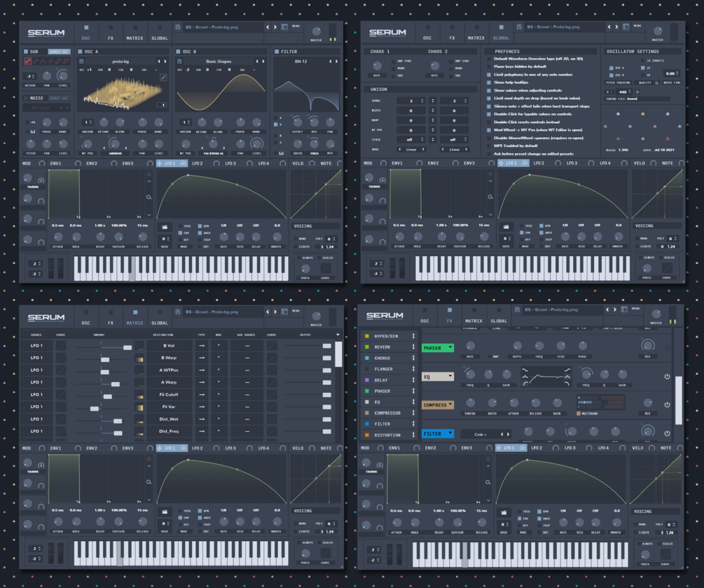
Task: Click type arrow for B Vol matrix row
Action: (202, 345)
